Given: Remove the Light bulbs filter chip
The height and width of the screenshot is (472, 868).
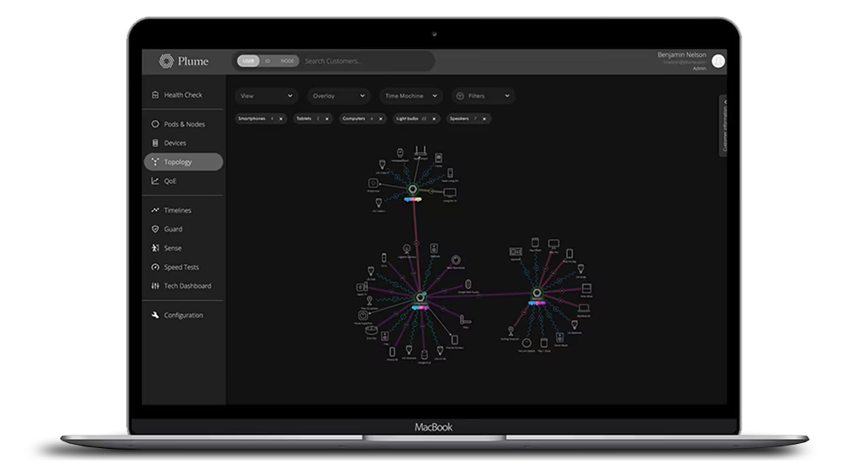Looking at the screenshot, I should click(x=435, y=119).
